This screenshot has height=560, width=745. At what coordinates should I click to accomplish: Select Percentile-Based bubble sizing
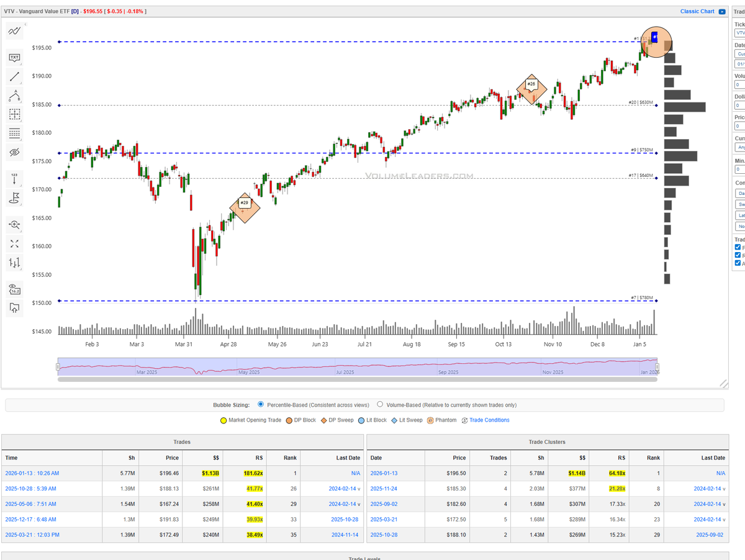tap(261, 405)
